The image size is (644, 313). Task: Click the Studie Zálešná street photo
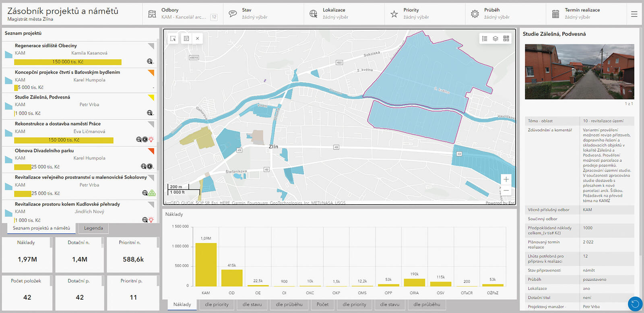click(579, 72)
